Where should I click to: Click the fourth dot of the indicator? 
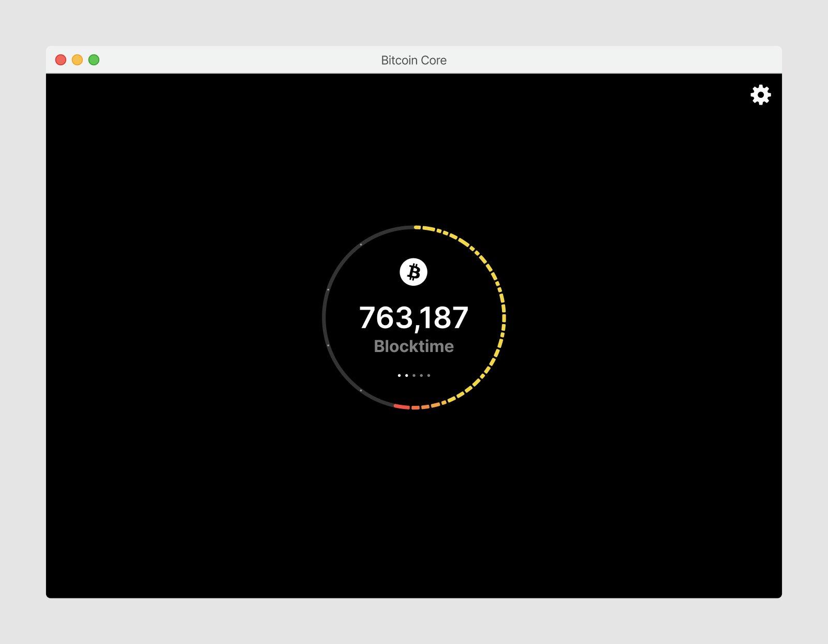[x=421, y=375]
